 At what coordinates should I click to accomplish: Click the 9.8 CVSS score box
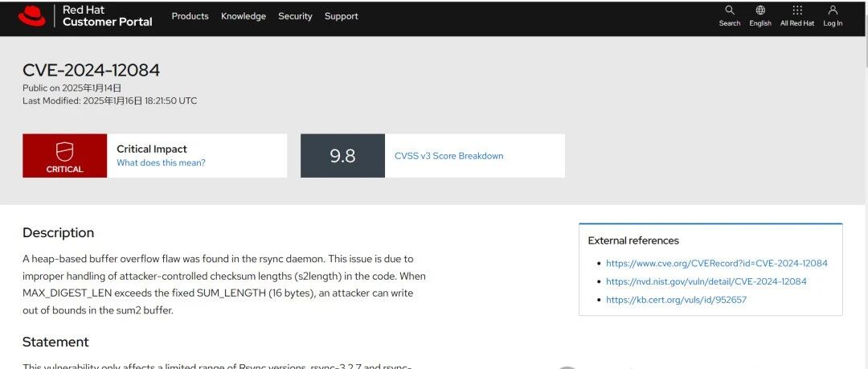(x=342, y=156)
